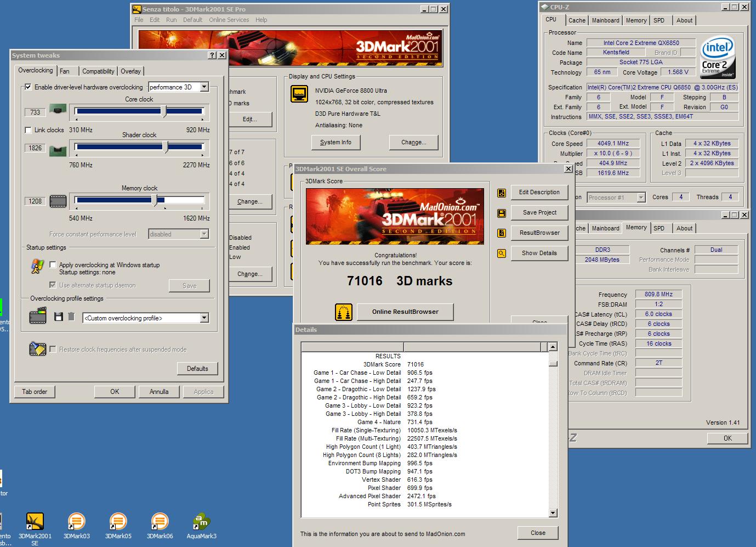This screenshot has width=756, height=547.
Task: Click the Shader clock slider handle
Action: click(x=166, y=147)
